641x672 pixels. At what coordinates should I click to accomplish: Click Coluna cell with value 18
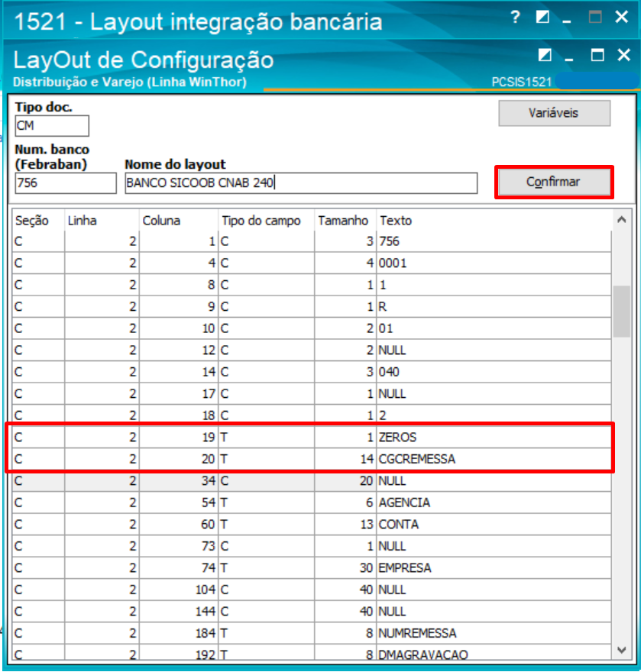pyautogui.click(x=178, y=415)
